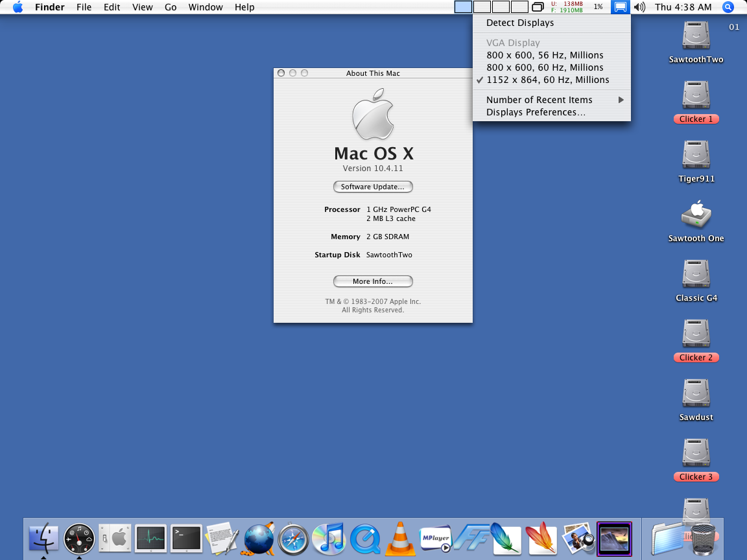This screenshot has height=560, width=747.
Task: Open the Edit menu
Action: pyautogui.click(x=112, y=7)
